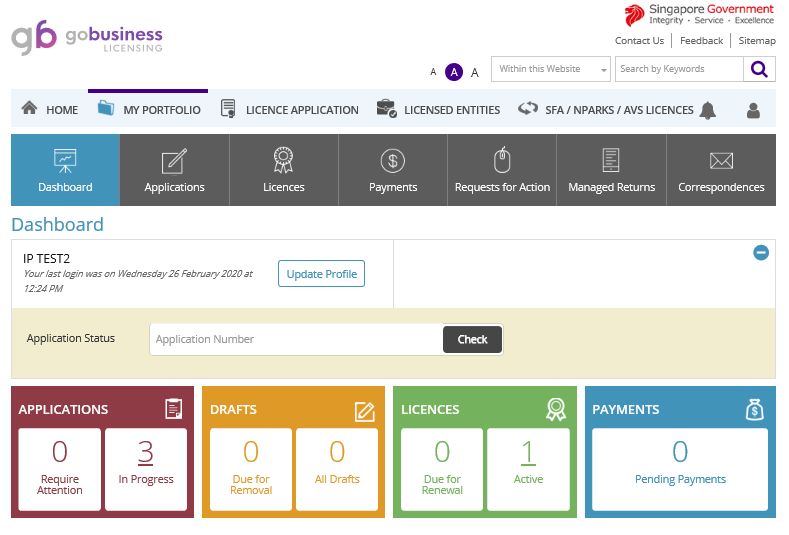This screenshot has width=789, height=535.
Task: Open the Licence Application menu
Action: pos(290,110)
